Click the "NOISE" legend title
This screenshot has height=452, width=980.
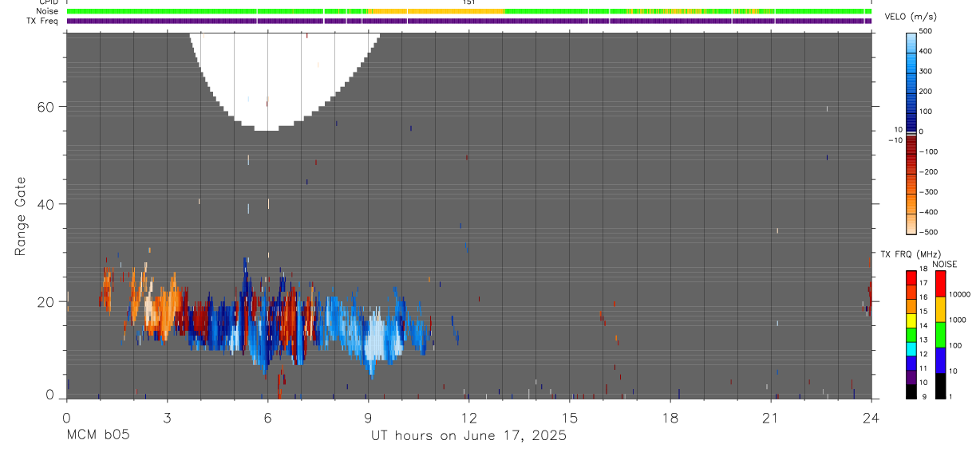945,265
